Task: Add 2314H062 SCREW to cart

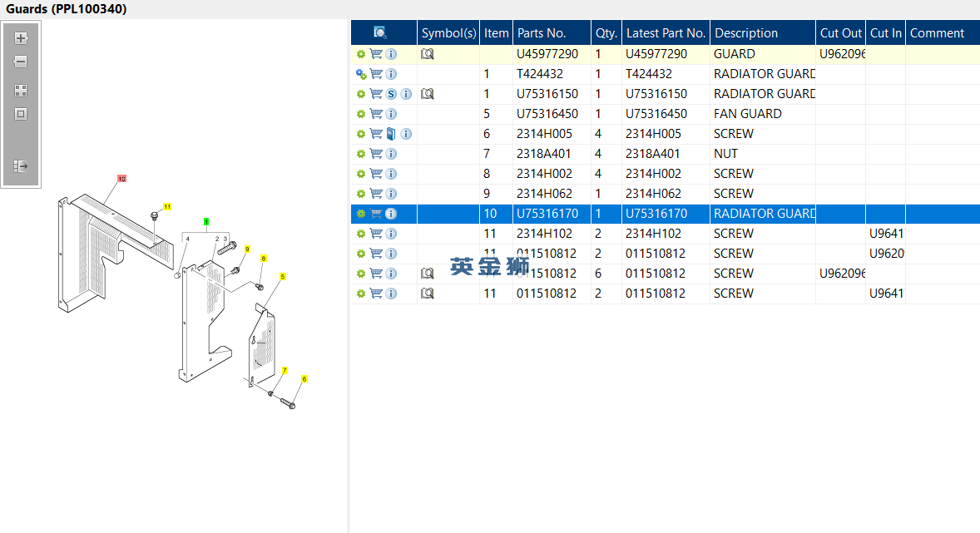Action: [x=376, y=194]
